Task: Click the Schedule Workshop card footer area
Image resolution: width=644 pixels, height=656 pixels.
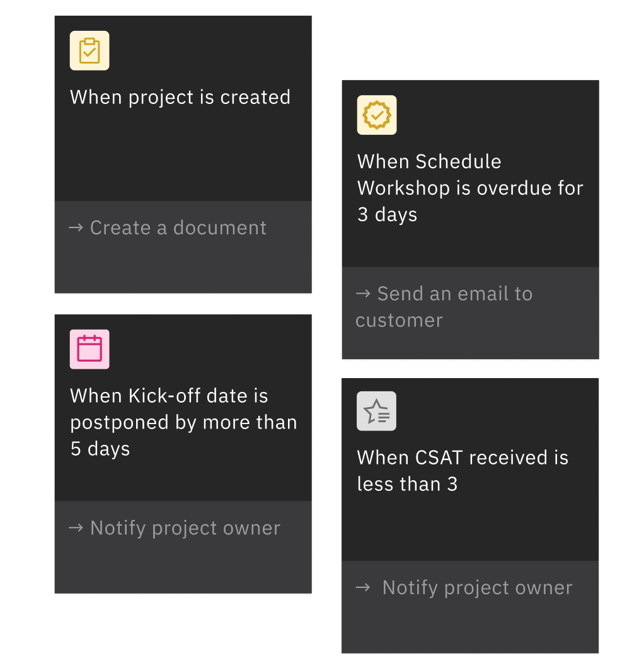Action: coord(470,313)
